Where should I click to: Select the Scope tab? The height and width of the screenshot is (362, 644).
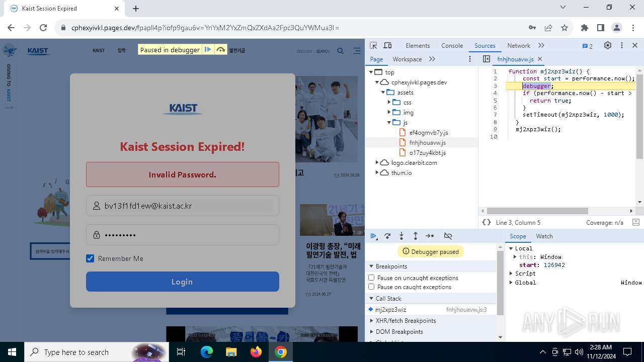pyautogui.click(x=518, y=236)
